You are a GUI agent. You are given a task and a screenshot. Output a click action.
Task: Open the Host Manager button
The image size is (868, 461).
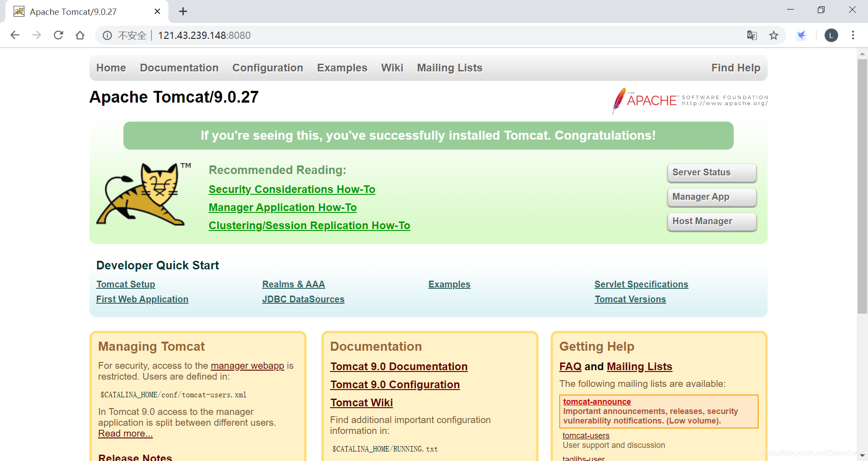(x=712, y=221)
